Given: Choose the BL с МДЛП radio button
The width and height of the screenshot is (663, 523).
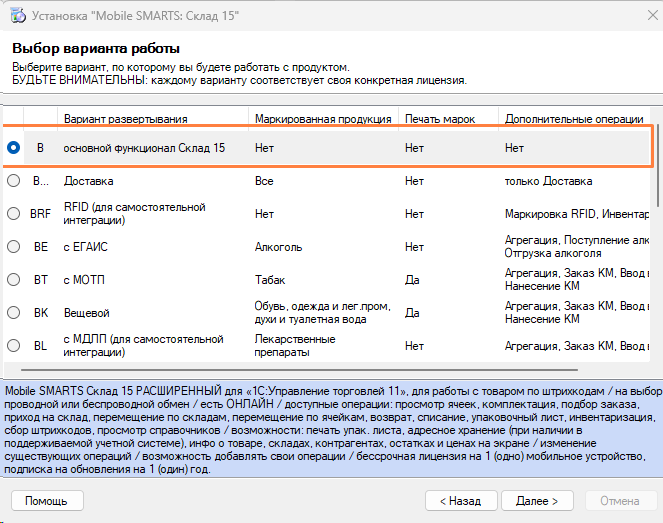Looking at the screenshot, I should click(x=14, y=346).
